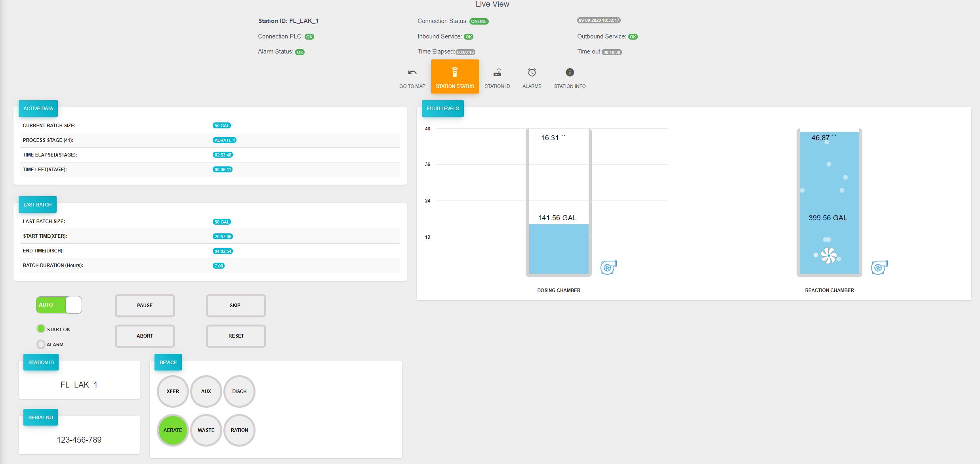Click the ALARM indicator light

coord(41,344)
